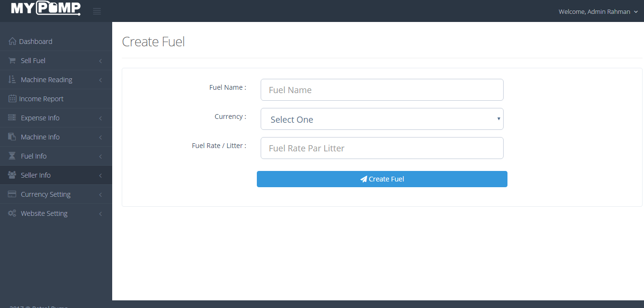Click the Sell Fuel cart icon
This screenshot has width=644, height=308.
pyautogui.click(x=11, y=60)
